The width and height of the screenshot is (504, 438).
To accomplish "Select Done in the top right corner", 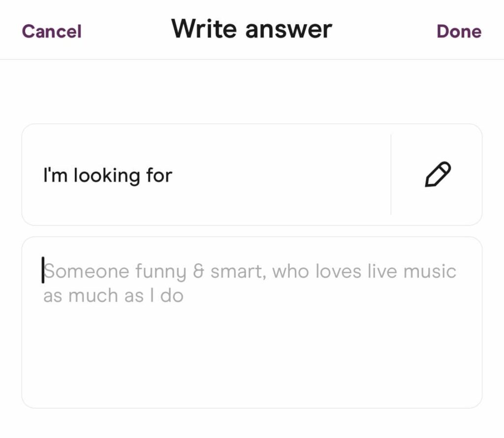I will (459, 31).
